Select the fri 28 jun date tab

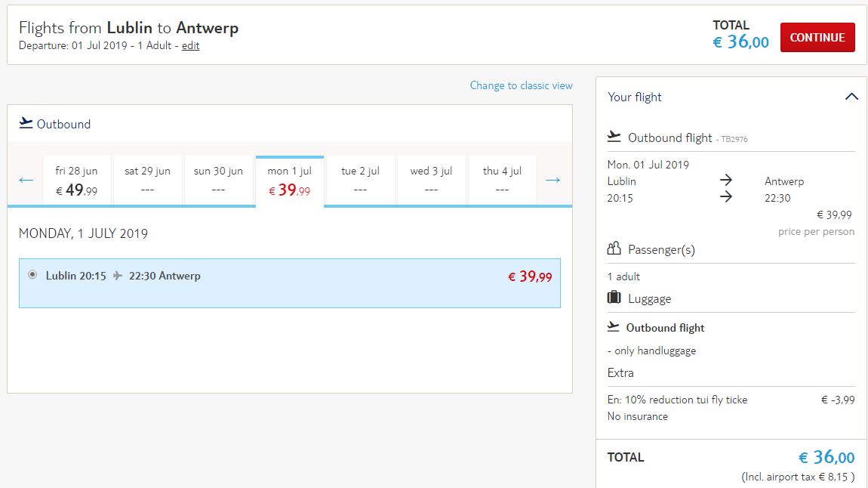tap(76, 181)
